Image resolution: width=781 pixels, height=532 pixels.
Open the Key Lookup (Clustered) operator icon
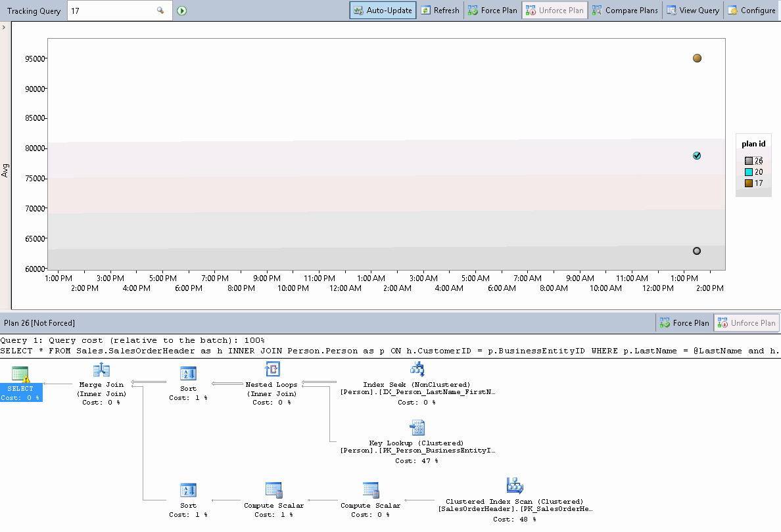click(417, 427)
